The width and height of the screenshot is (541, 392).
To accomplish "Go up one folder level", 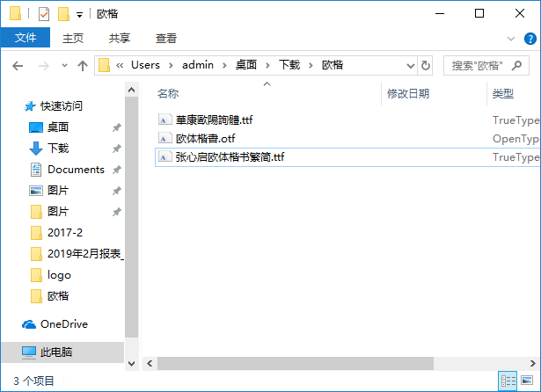I will tap(83, 66).
